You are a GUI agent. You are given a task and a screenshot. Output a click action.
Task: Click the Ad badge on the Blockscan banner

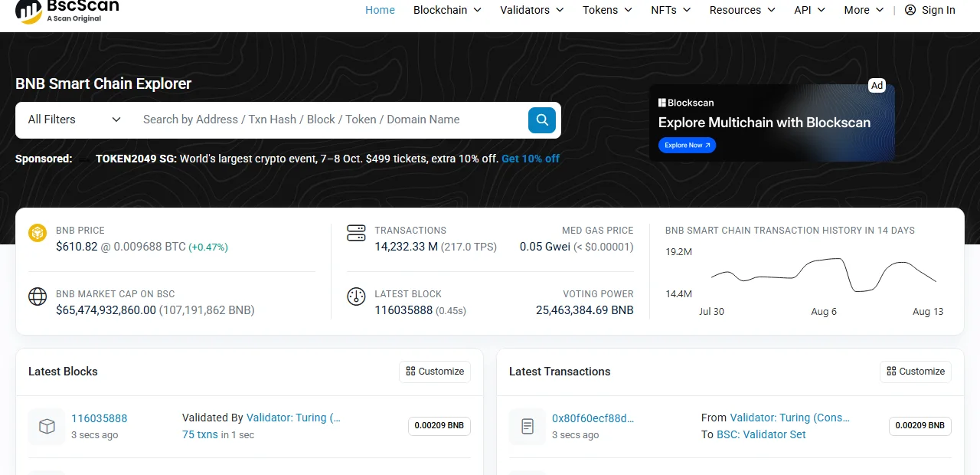point(877,86)
